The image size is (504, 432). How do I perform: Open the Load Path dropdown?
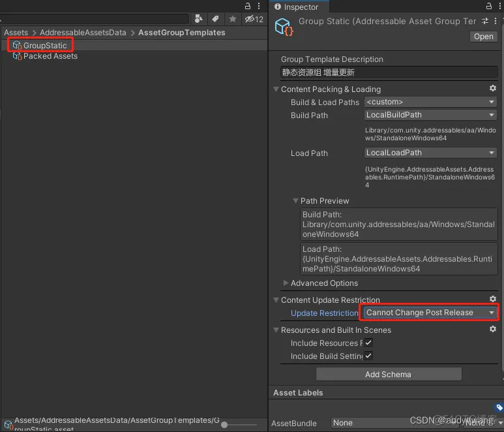430,153
